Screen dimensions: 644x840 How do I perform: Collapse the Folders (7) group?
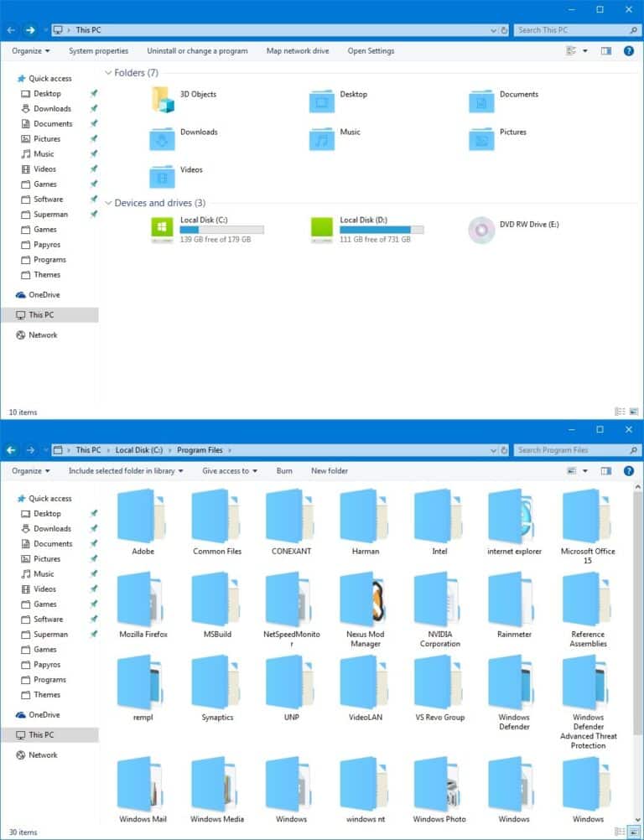(x=108, y=73)
